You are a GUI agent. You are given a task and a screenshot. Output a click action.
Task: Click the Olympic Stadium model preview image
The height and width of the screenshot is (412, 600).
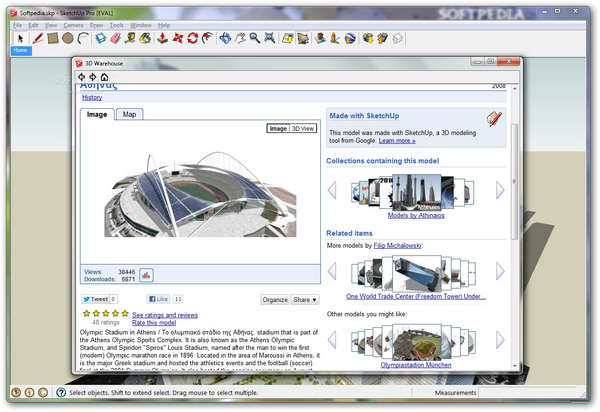click(x=200, y=195)
